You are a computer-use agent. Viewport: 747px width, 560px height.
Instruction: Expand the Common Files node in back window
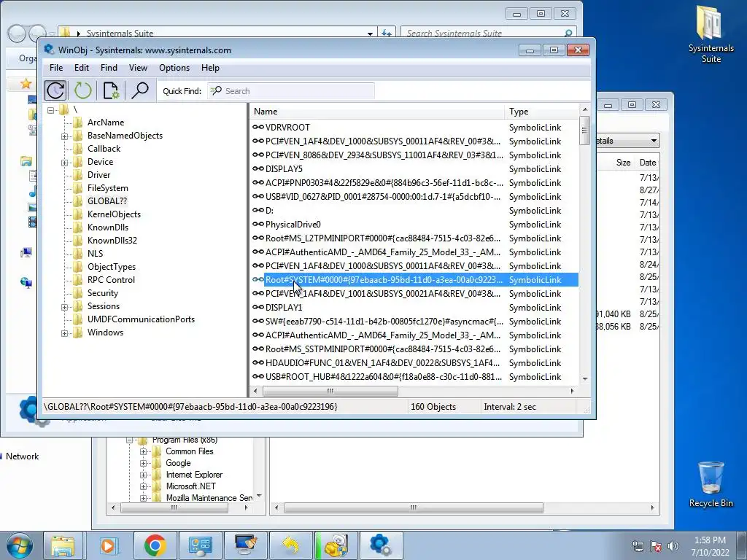point(143,451)
